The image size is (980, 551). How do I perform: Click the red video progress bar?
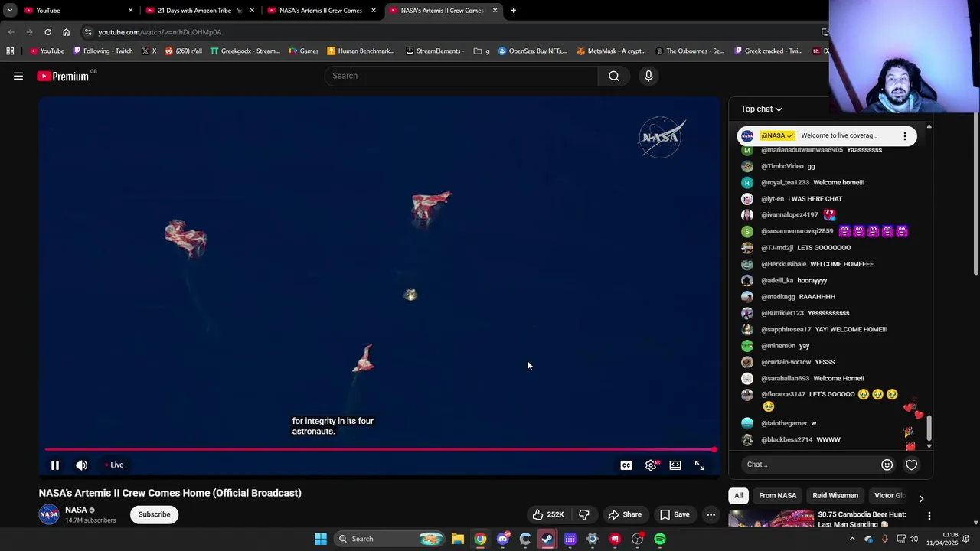tap(379, 450)
